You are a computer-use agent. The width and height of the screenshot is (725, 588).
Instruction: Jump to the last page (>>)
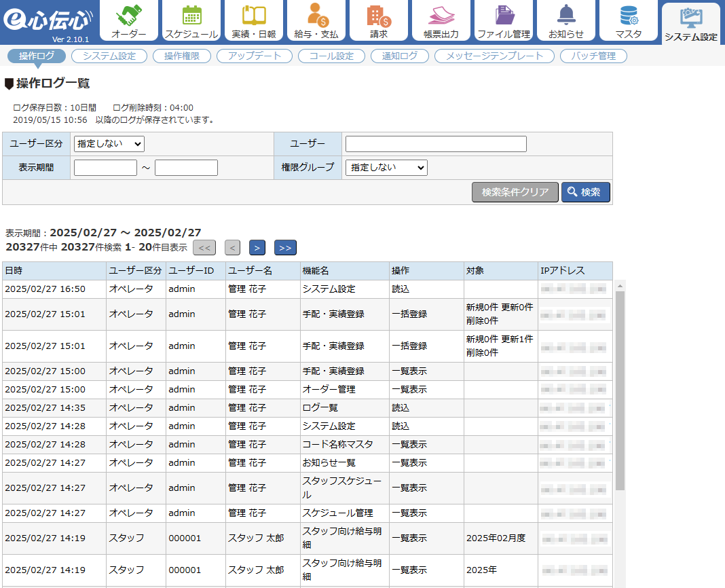click(285, 248)
